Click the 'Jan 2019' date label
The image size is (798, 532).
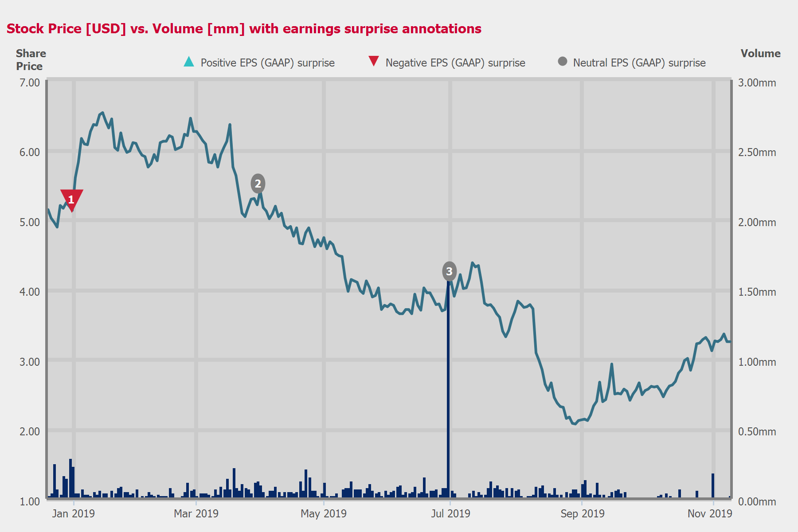coord(73,513)
